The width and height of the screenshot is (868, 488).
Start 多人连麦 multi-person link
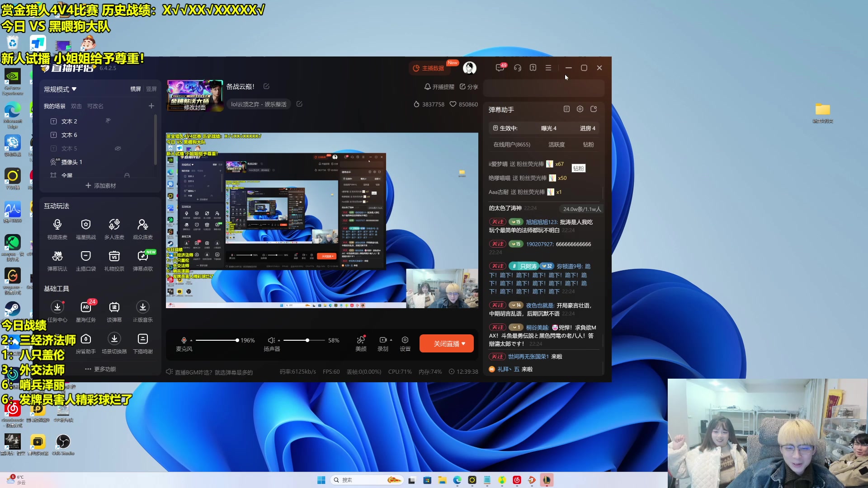114,229
